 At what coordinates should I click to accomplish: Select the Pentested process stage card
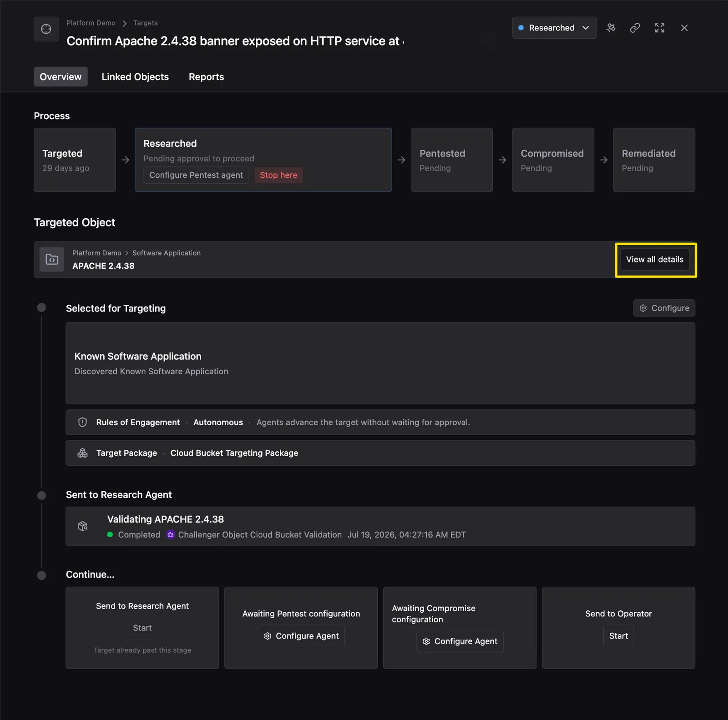pyautogui.click(x=451, y=160)
